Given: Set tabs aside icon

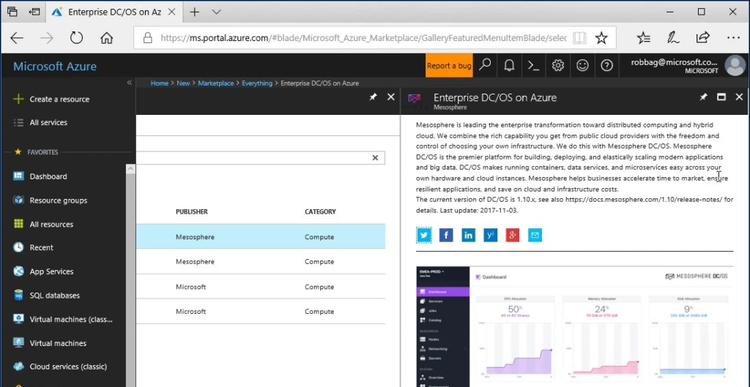Looking at the screenshot, I should pos(34,12).
